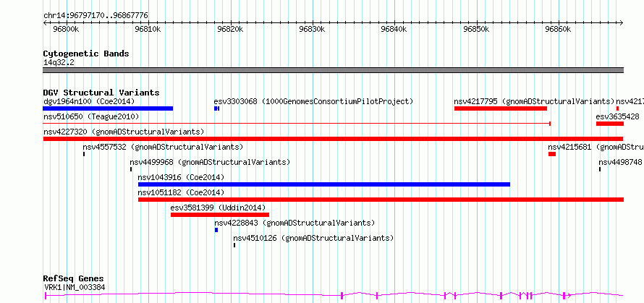
Task: Click the chr14:96797170..96867776 coordinate label
Action: tap(96, 16)
